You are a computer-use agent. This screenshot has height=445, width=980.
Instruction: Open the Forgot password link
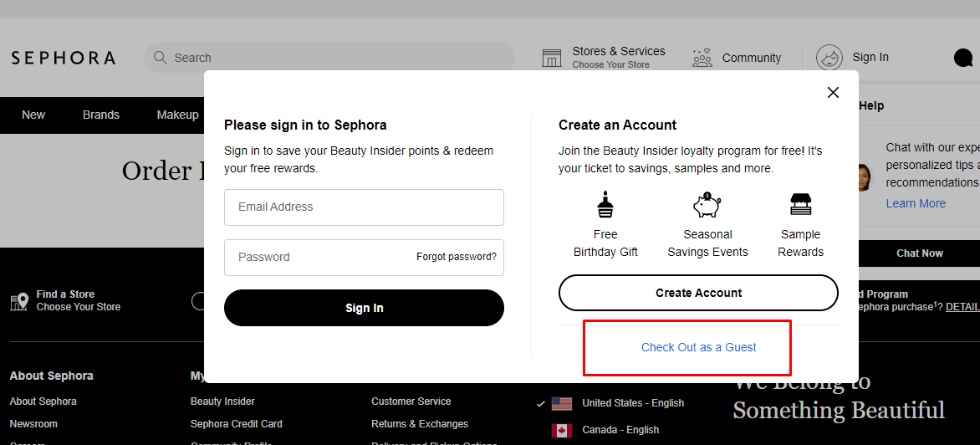click(x=457, y=257)
